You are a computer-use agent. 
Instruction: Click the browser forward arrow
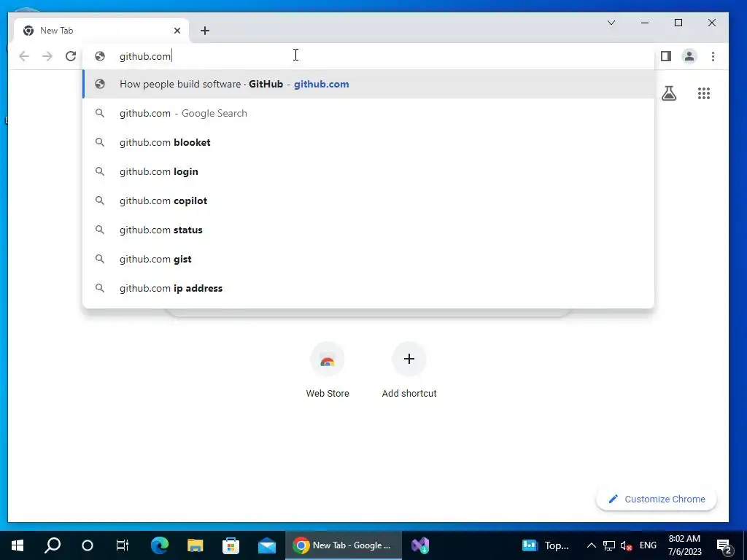(47, 56)
